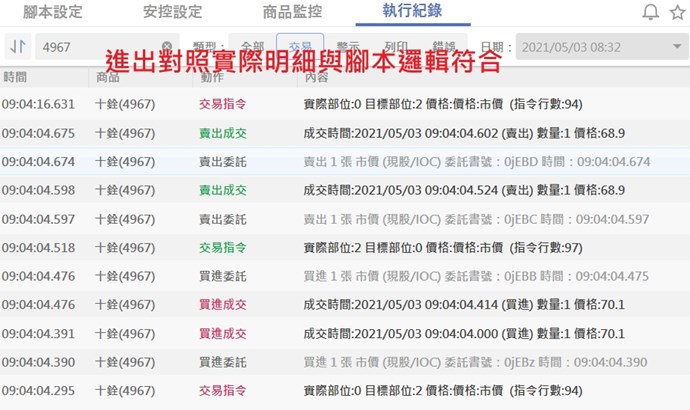Select the 09:04:16.631 交易指令 row
Viewport: 690px width, 410px height.
345,104
